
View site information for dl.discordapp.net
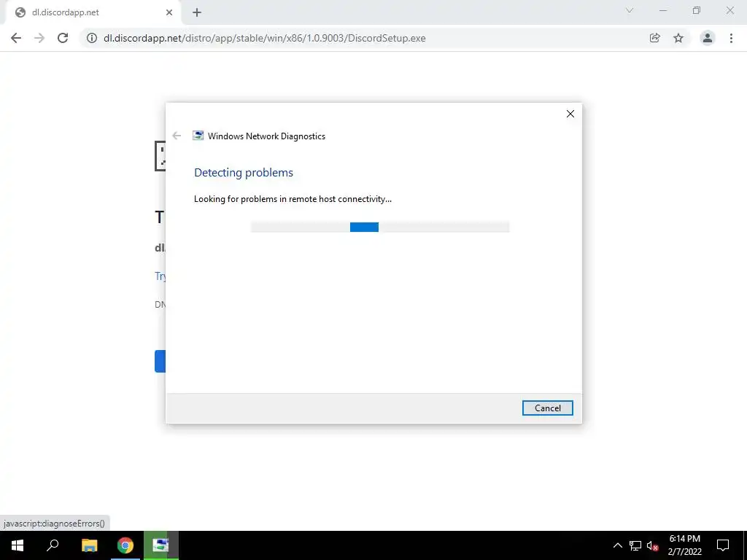pos(92,38)
